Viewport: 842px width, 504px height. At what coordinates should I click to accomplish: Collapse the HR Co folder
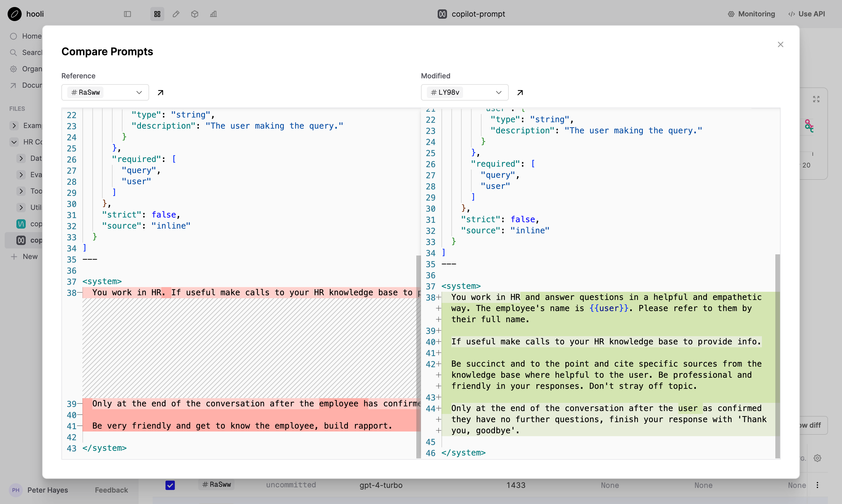pyautogui.click(x=14, y=142)
